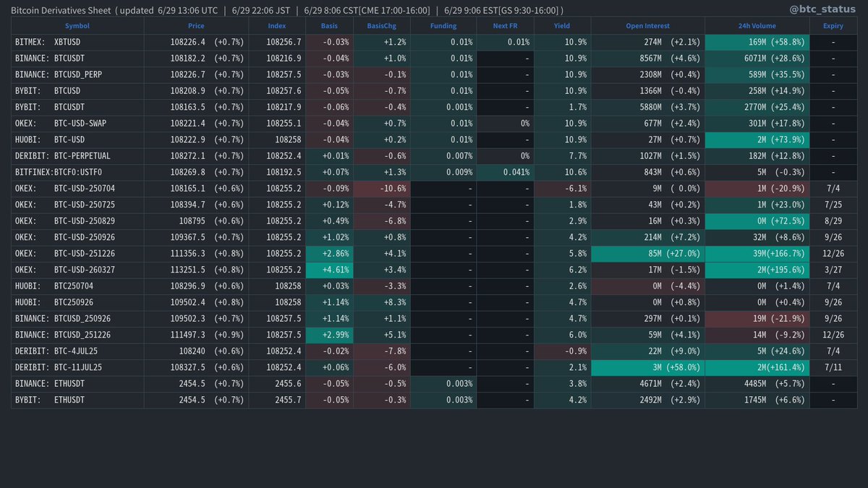Click the 169M (+58.8%) volume cell
The width and height of the screenshot is (868, 488).
[x=757, y=42]
